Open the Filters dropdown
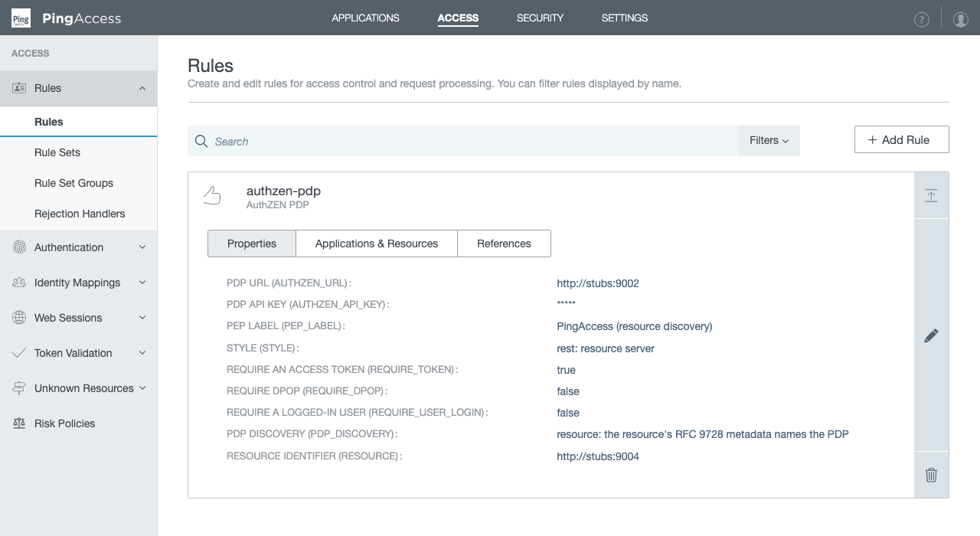Viewport: 980px width, 536px height. coord(769,141)
